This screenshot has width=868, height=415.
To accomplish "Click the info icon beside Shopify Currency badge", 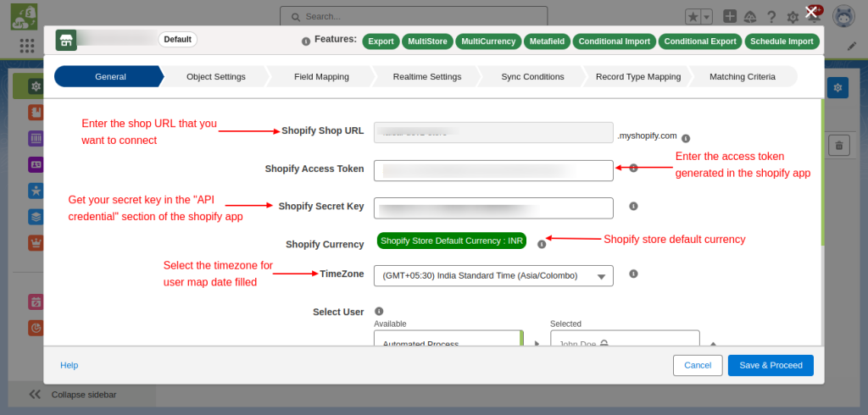I will (542, 244).
